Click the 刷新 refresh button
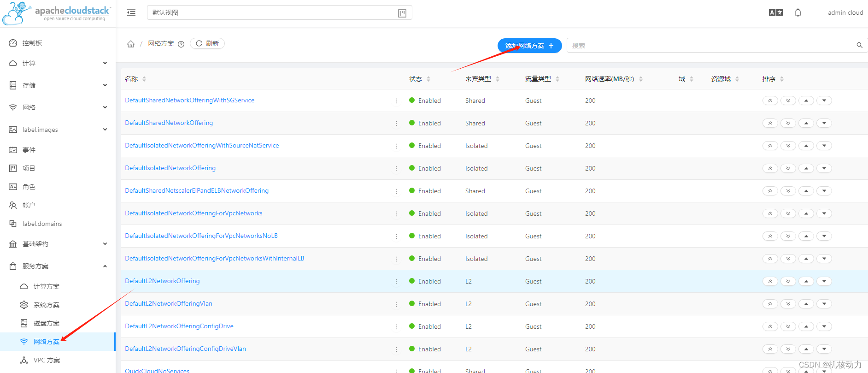868x373 pixels. point(207,43)
